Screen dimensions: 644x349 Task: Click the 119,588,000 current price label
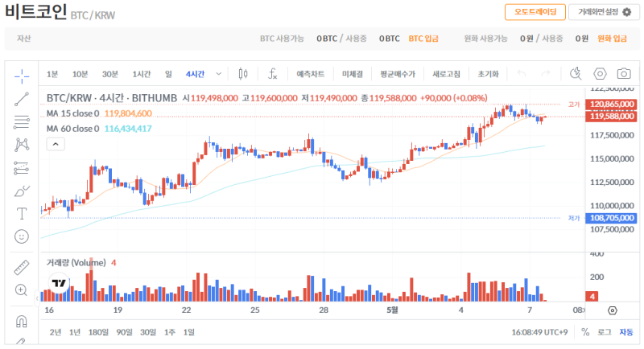pos(612,117)
